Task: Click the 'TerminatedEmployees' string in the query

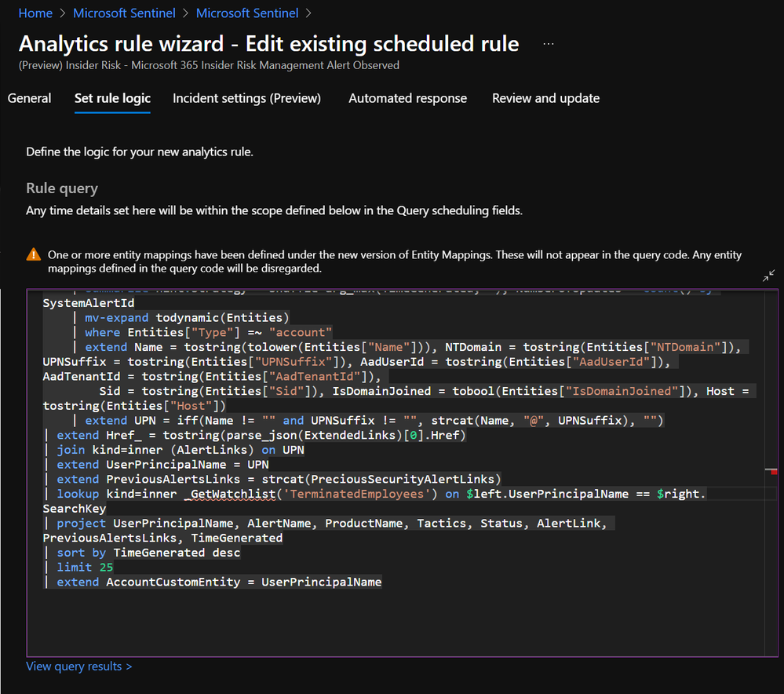Action: point(356,494)
